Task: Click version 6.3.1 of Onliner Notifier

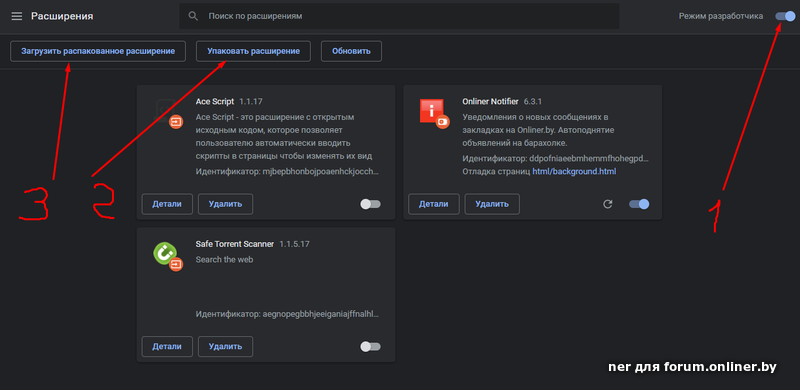Action: pos(533,102)
